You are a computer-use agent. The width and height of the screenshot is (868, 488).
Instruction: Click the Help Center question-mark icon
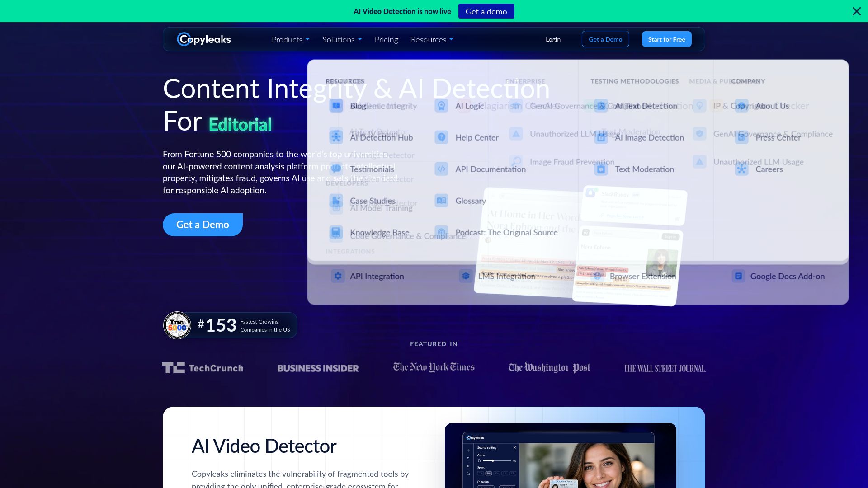[x=441, y=137]
